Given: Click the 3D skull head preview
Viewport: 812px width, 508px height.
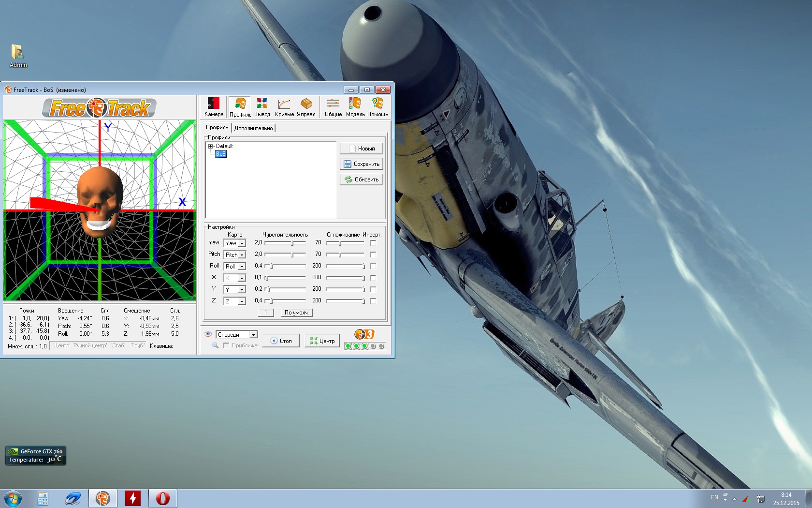Looking at the screenshot, I should click(x=100, y=202).
